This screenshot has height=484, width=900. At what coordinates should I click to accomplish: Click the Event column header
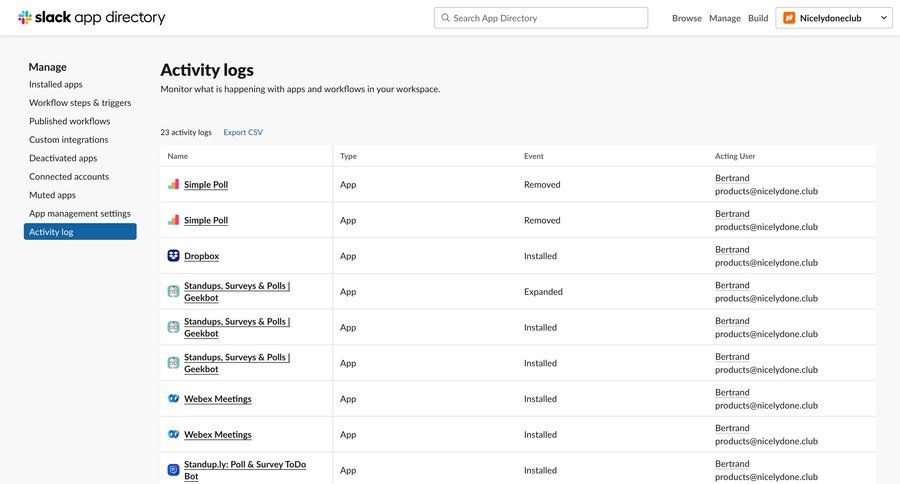coord(534,156)
